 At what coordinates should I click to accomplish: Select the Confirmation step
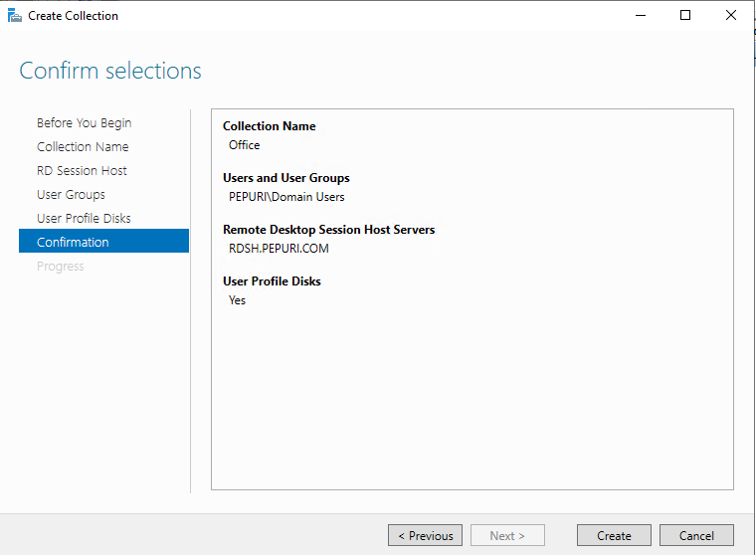[x=103, y=241]
